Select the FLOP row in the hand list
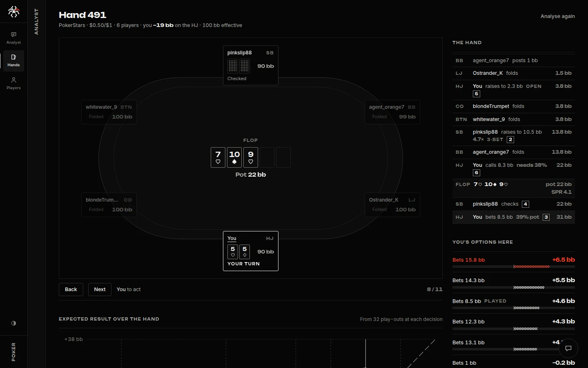Viewport: 588px width, 368px height. (x=514, y=188)
